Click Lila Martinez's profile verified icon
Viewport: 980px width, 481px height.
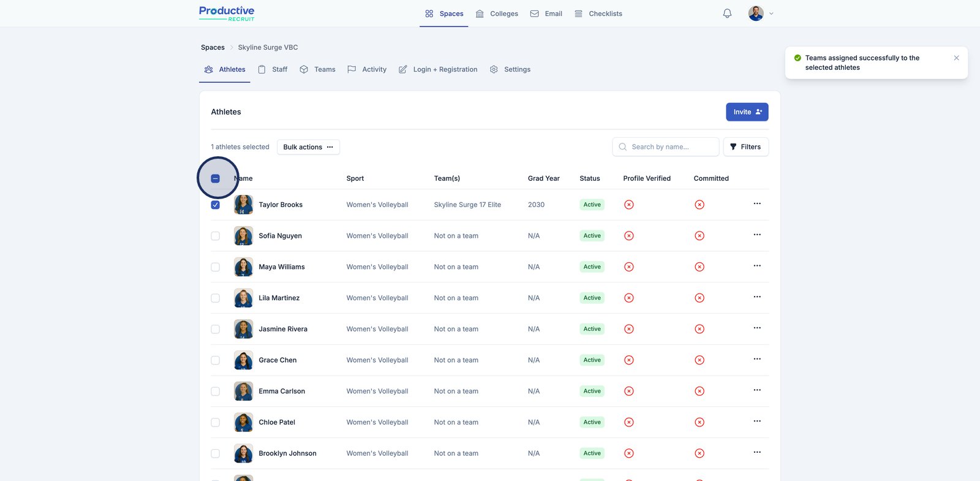coord(628,298)
